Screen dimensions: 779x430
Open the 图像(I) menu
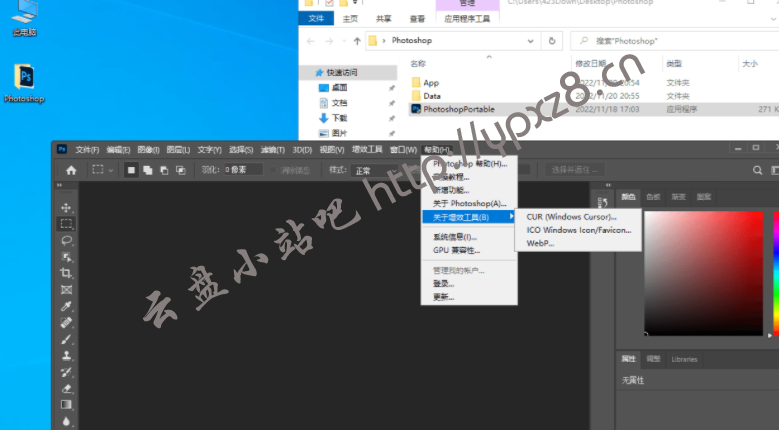pos(148,149)
